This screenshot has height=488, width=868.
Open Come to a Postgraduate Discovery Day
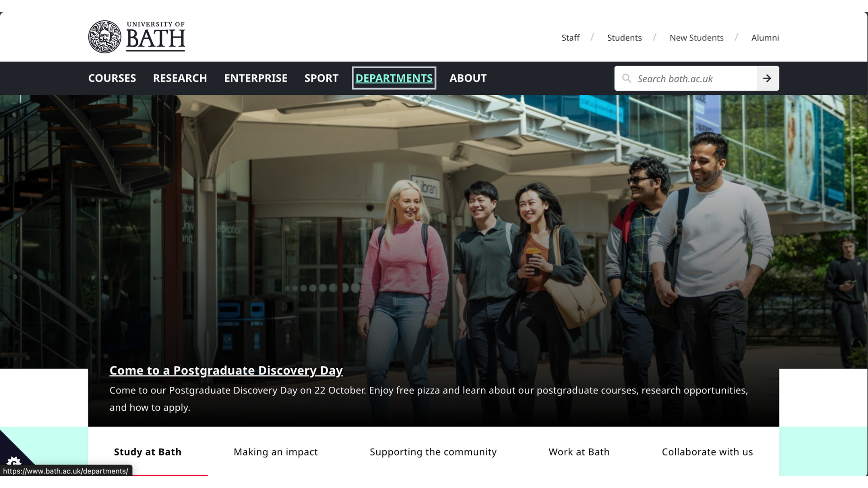[x=226, y=371]
